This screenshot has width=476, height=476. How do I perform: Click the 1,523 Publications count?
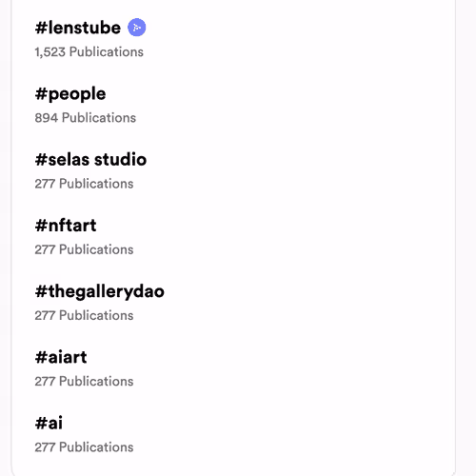click(89, 51)
